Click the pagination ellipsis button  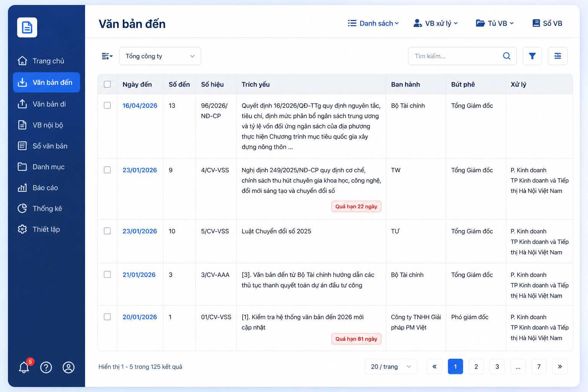518,367
